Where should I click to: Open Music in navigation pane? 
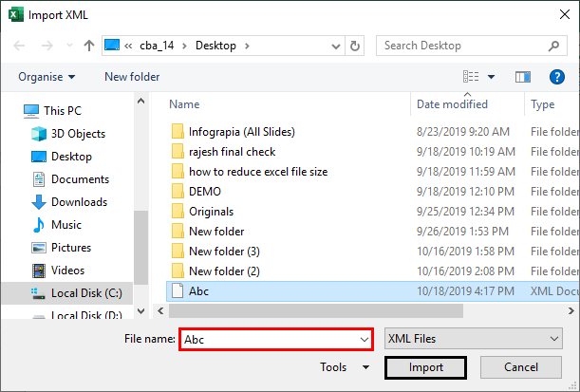point(66,225)
